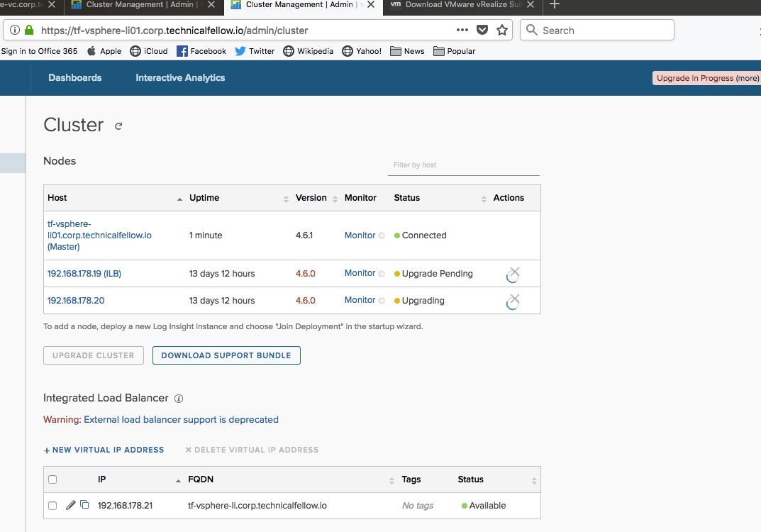
Task: Click the tf-vsphere-li.corp.technicalfellow.io FQDN cell
Action: [x=257, y=506]
